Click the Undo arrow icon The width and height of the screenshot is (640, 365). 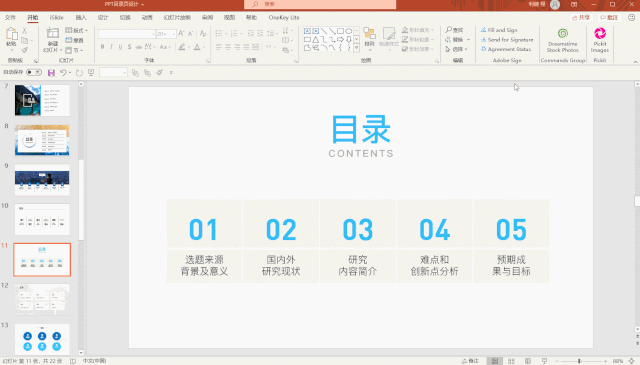(63, 73)
